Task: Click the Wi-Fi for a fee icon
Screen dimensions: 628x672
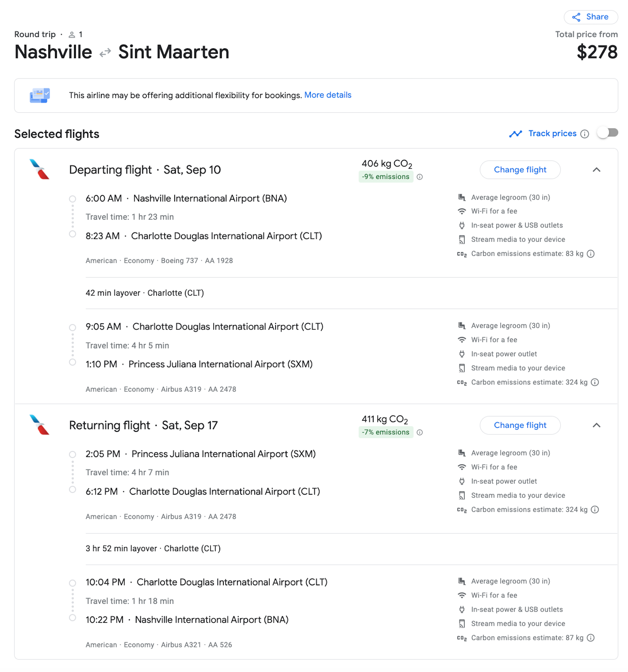Action: (462, 211)
